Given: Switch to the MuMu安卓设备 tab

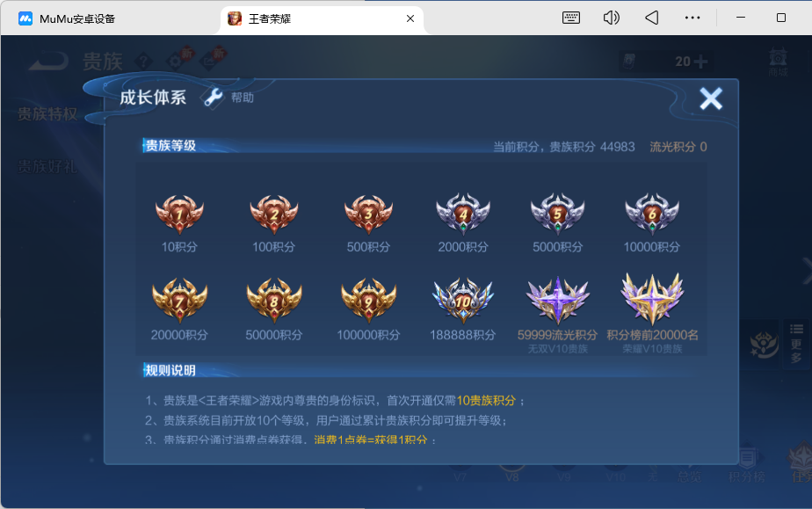Looking at the screenshot, I should [77, 18].
